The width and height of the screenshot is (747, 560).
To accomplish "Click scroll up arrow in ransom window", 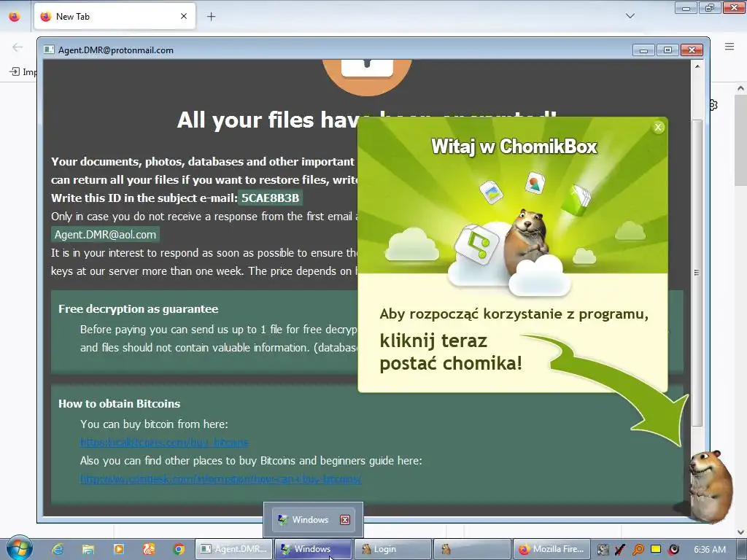I will click(x=697, y=66).
